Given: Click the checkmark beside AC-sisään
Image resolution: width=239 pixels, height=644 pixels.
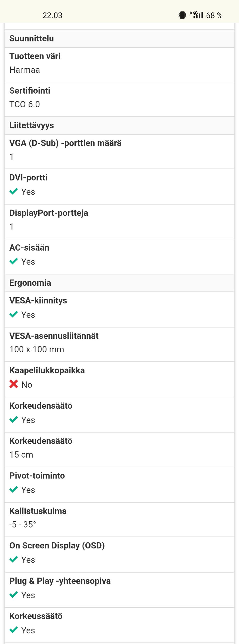Looking at the screenshot, I should point(14,261).
